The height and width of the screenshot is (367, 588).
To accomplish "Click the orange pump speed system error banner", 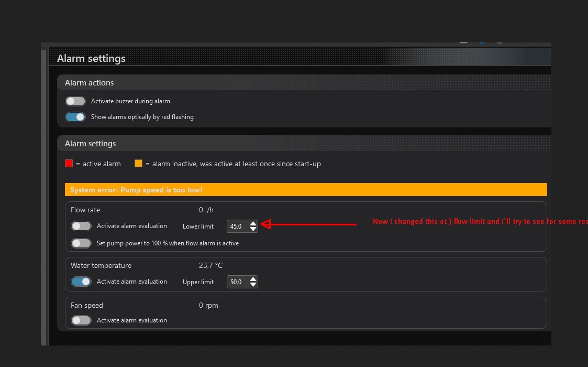I will [x=305, y=190].
